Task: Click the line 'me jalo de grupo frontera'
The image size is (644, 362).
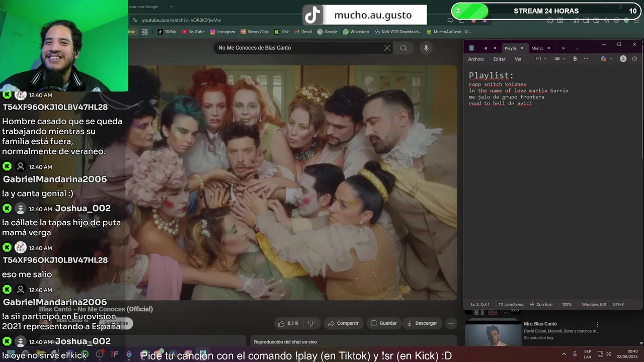Action: point(507,97)
